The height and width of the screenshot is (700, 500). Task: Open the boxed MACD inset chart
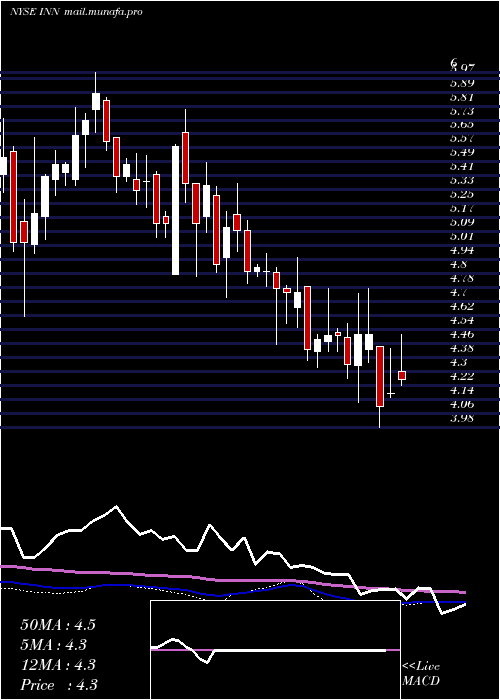[x=275, y=650]
